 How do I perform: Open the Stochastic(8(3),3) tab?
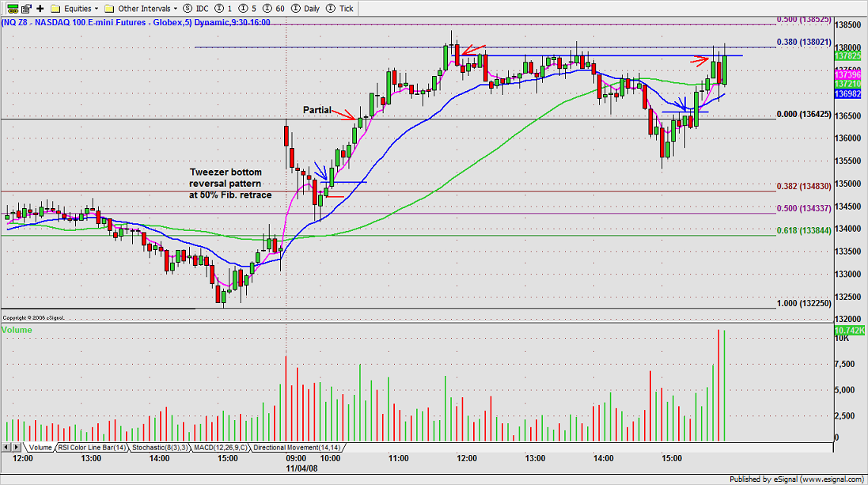(159, 447)
